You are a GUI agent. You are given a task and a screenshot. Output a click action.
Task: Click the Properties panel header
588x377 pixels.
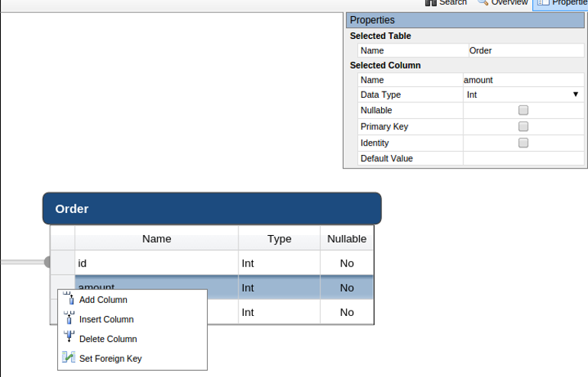tap(465, 21)
